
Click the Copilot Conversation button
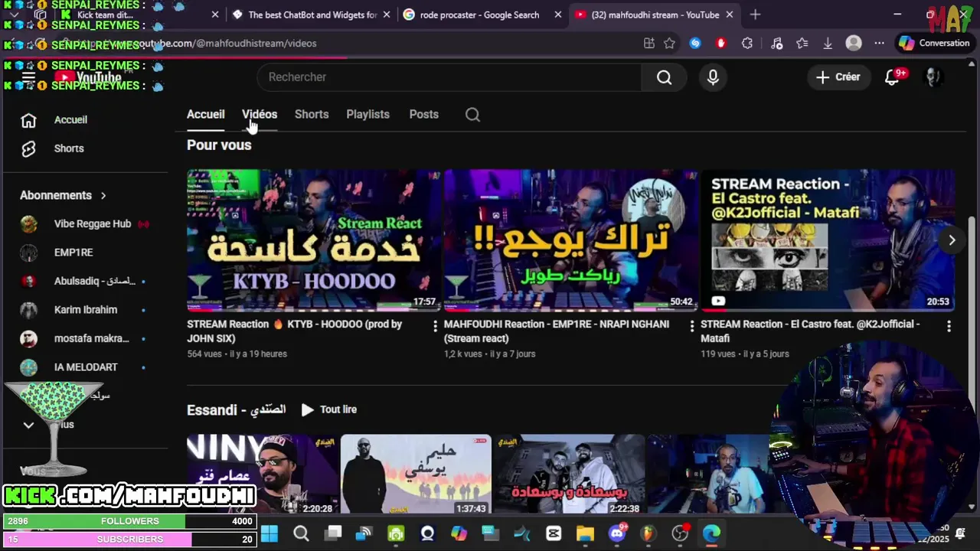tap(935, 44)
